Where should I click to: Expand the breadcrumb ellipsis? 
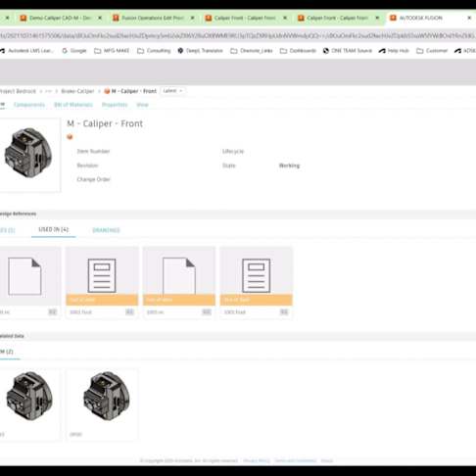(x=49, y=91)
